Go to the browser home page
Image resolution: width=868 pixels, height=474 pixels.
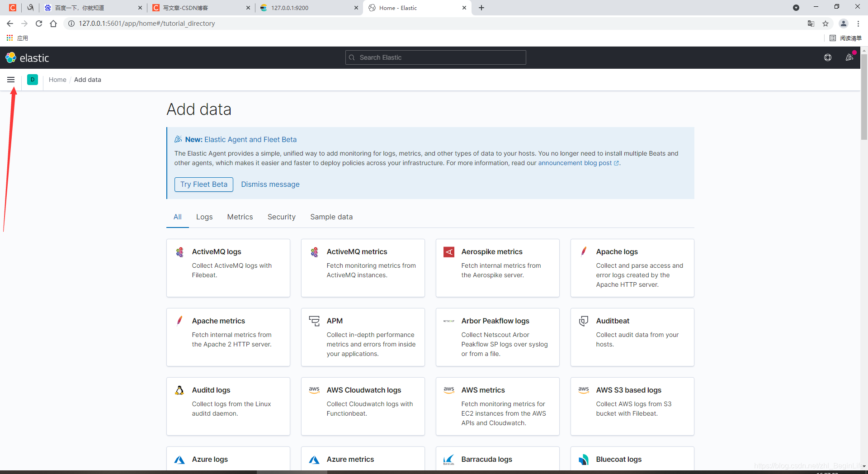(x=53, y=24)
